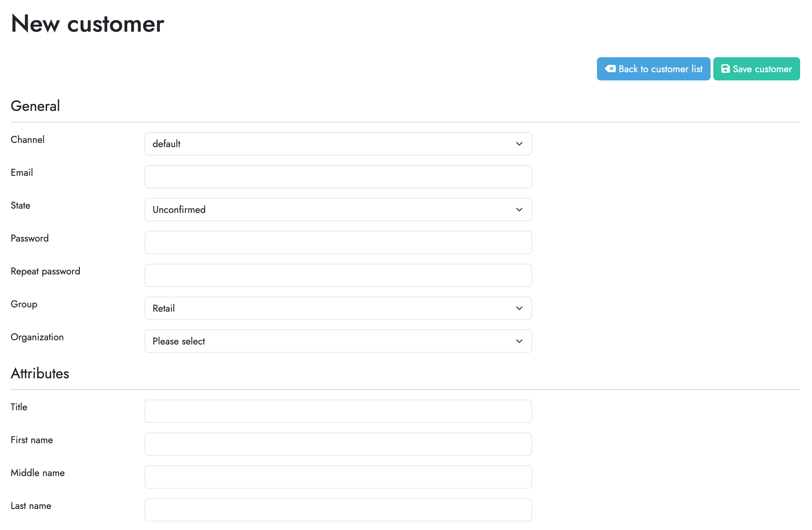This screenshot has width=812, height=530.
Task: Click the Password input field
Action: click(x=338, y=242)
